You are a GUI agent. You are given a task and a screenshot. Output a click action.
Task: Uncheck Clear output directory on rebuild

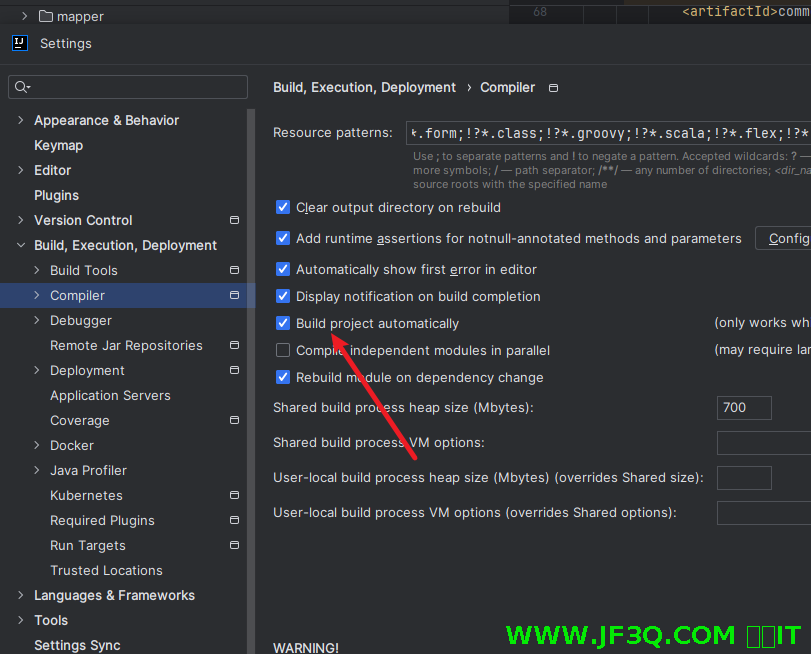coord(283,207)
